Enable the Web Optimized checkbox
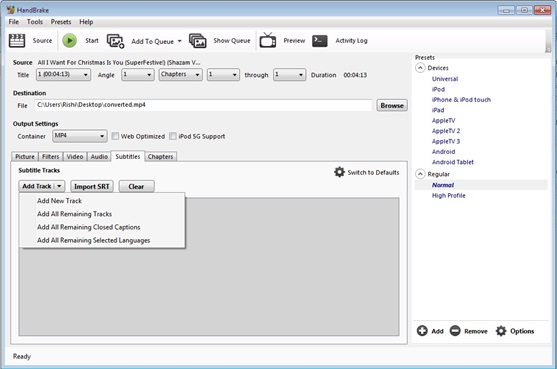 click(x=115, y=136)
